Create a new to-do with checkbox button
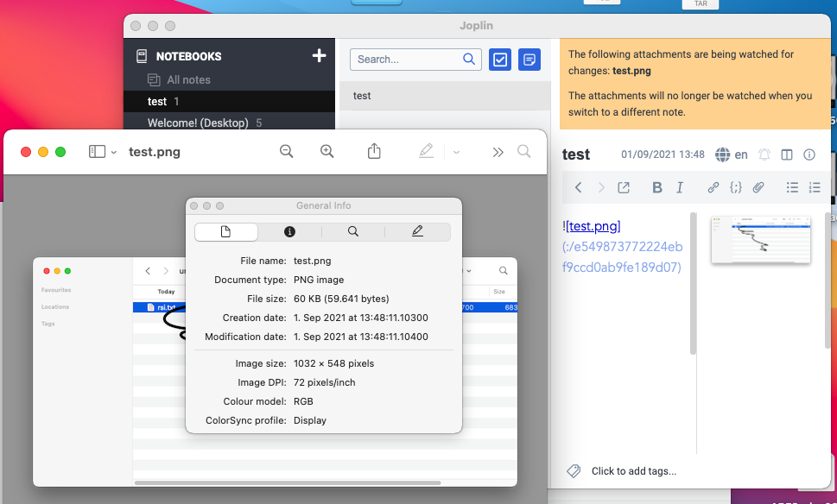837x504 pixels. (500, 60)
